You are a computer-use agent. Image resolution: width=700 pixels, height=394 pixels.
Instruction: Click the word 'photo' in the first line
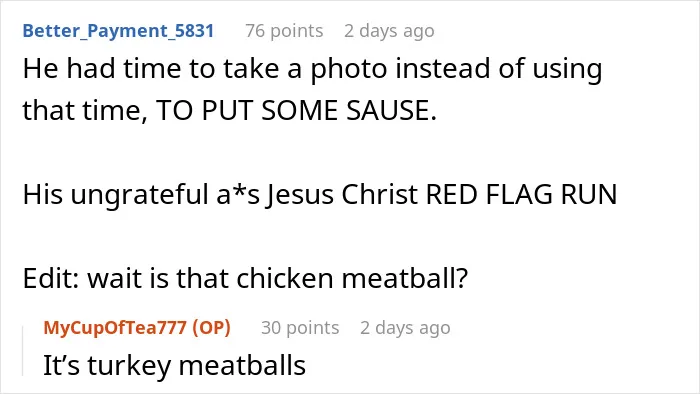tap(349, 70)
